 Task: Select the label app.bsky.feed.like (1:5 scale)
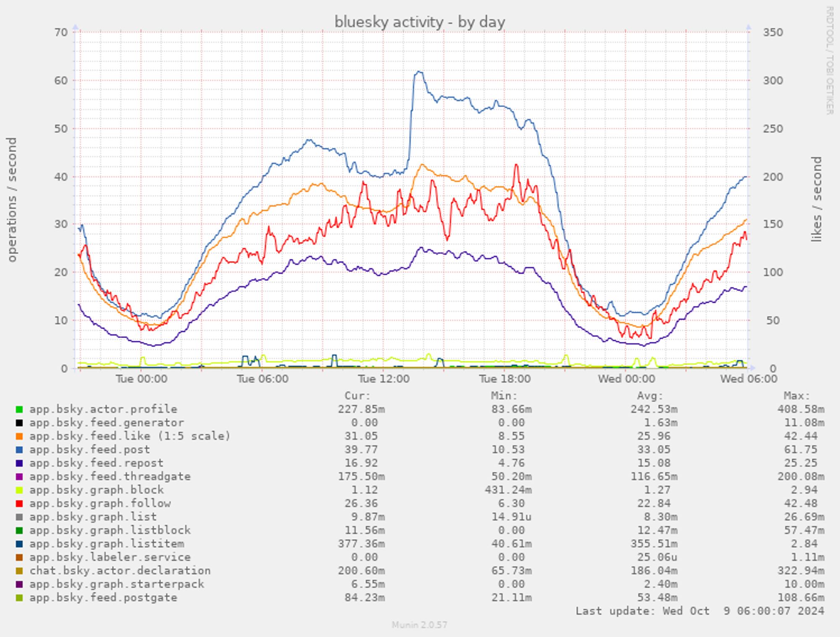click(130, 436)
